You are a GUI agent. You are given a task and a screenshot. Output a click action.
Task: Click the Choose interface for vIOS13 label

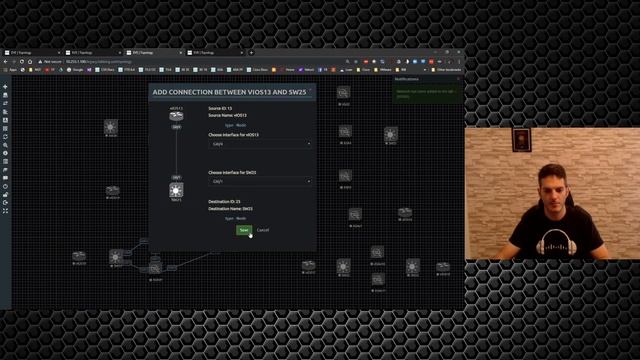point(233,135)
